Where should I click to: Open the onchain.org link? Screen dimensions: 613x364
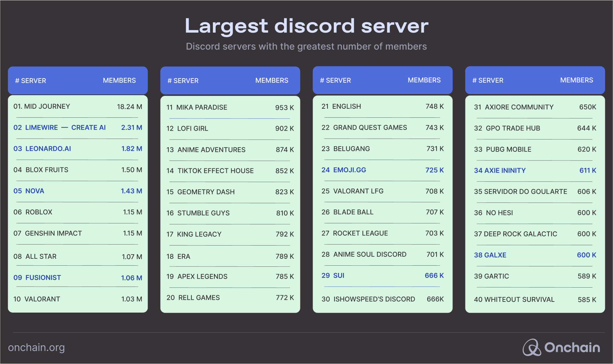pos(36,347)
